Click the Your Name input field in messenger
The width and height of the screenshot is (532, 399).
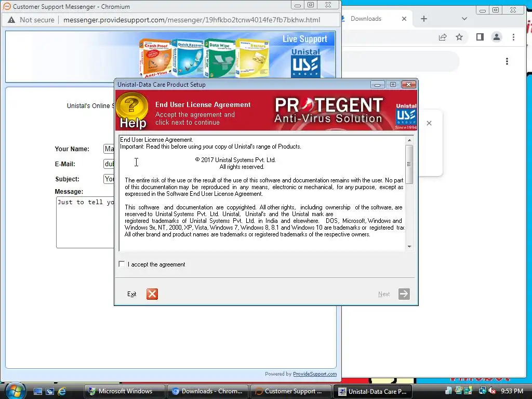point(109,149)
